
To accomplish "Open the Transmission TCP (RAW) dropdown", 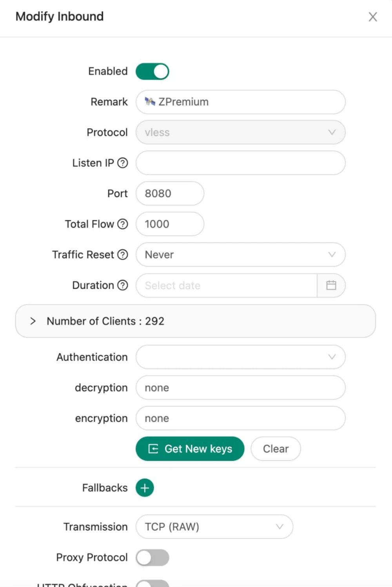I will (214, 527).
